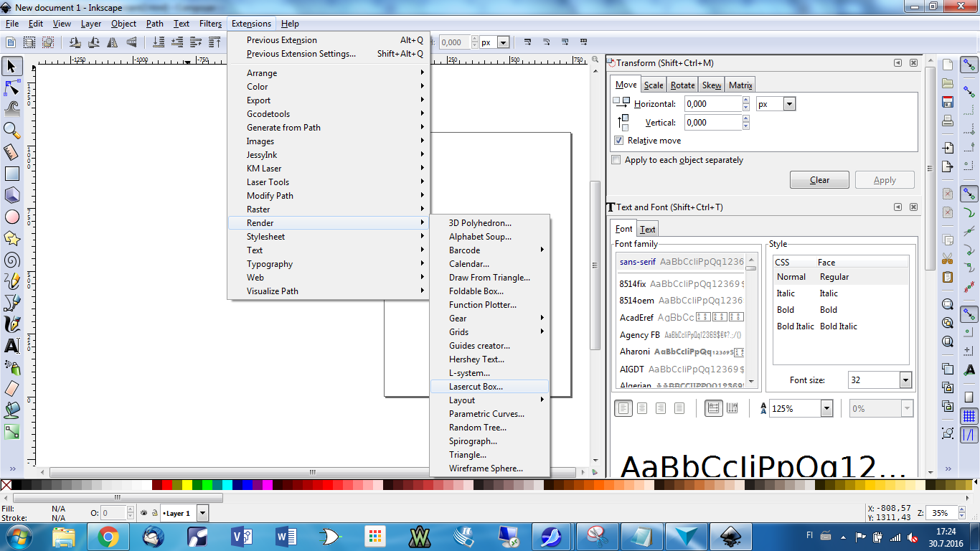Click the Horizontal move value field

713,104
